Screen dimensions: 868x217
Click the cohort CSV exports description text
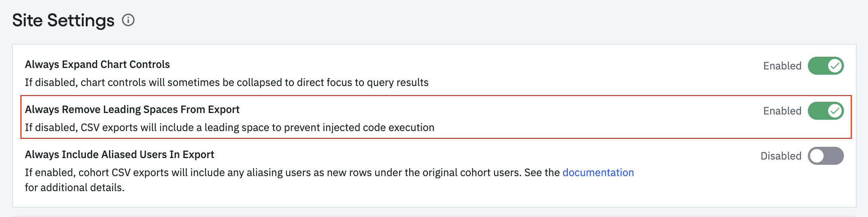tap(263, 173)
